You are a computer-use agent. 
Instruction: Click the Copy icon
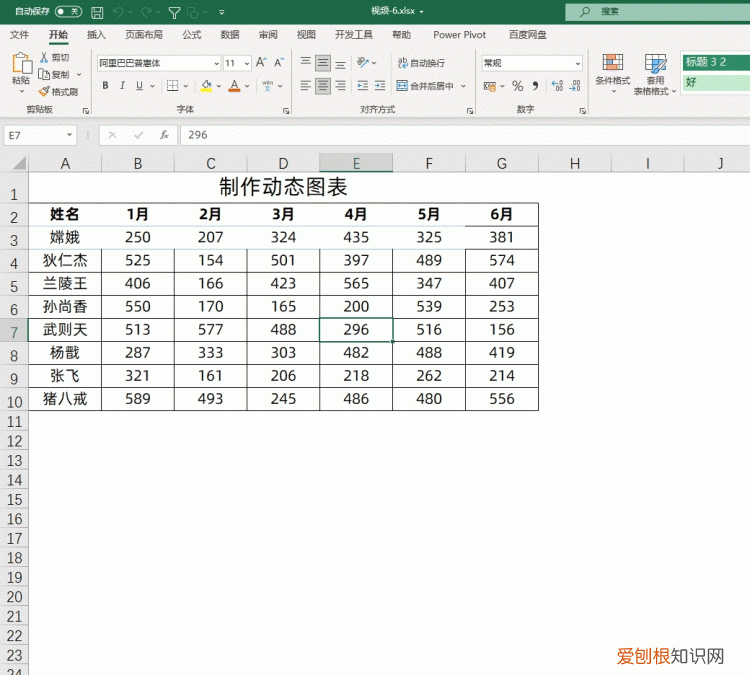pos(44,75)
